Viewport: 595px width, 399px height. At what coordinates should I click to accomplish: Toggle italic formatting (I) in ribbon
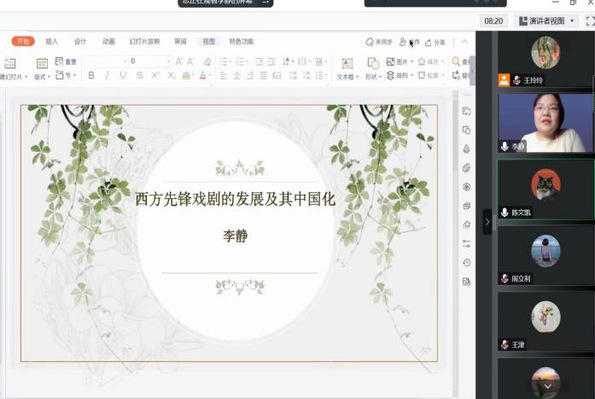pos(107,76)
